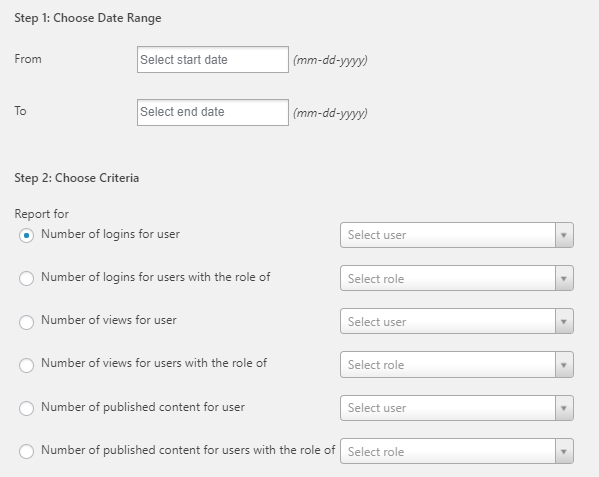Click arrow icon on published-content user dropdown
The image size is (599, 477).
[x=564, y=408]
